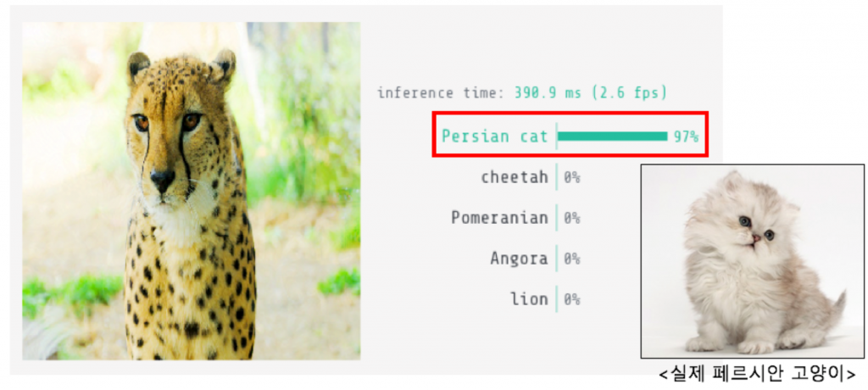Click the 0% value beside Pomeranian
Image resolution: width=868 pixels, height=390 pixels.
pyautogui.click(x=572, y=218)
